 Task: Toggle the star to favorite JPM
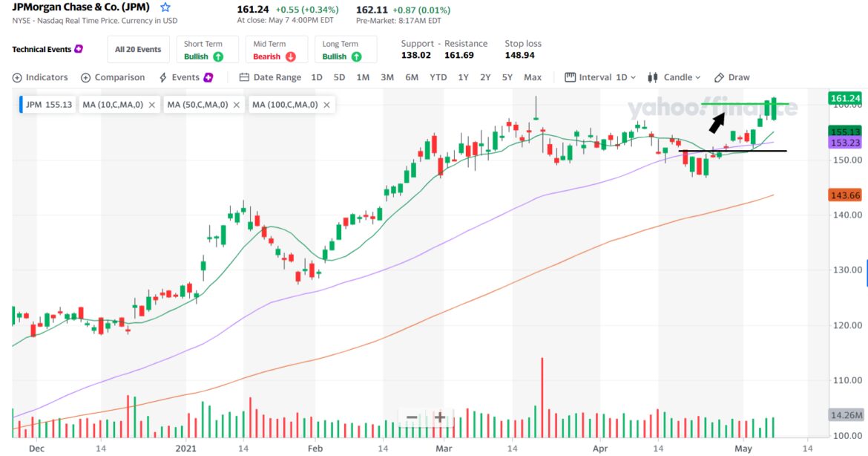[164, 9]
